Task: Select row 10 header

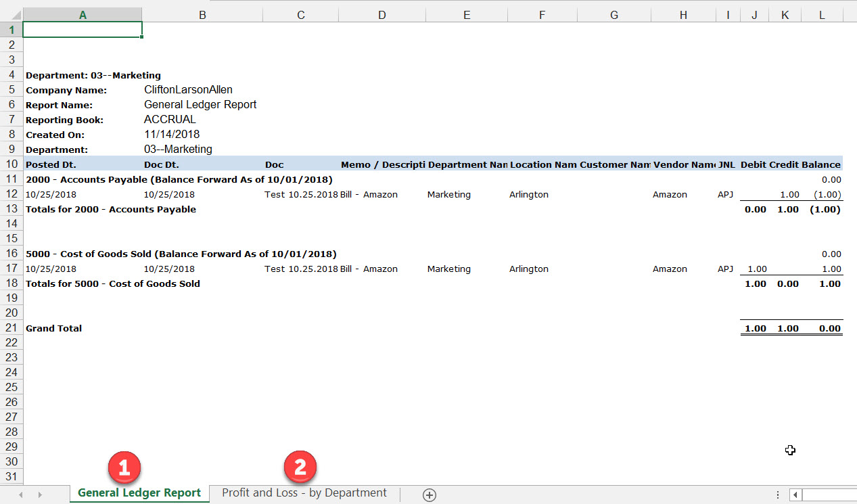Action: 11,164
